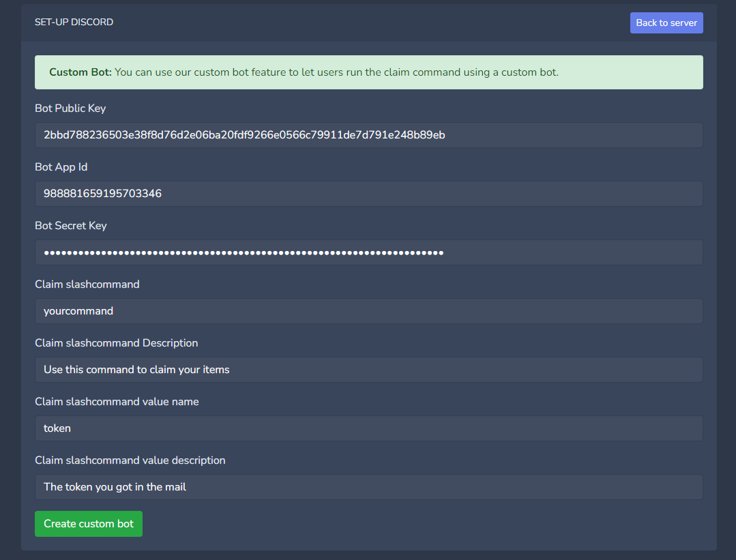Click the SET-UP DISCORD header title
736x560 pixels.
[x=74, y=23]
